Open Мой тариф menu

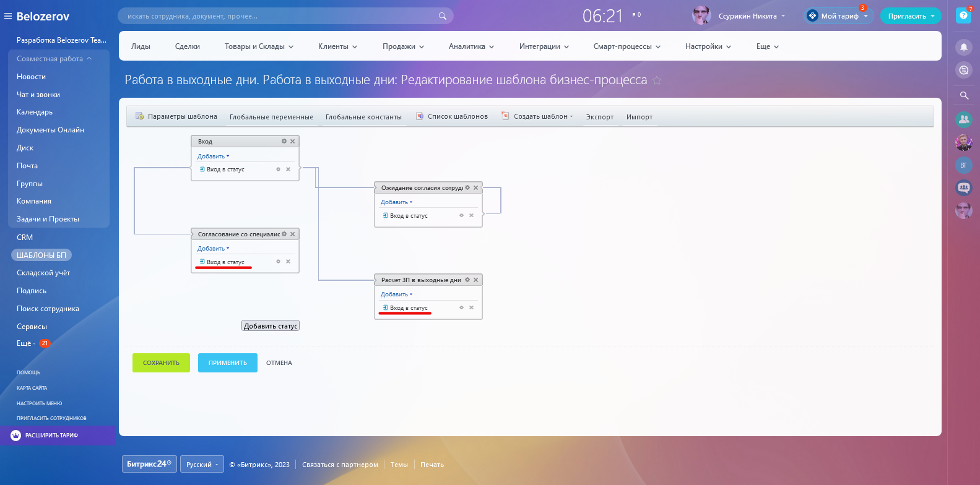tap(839, 16)
